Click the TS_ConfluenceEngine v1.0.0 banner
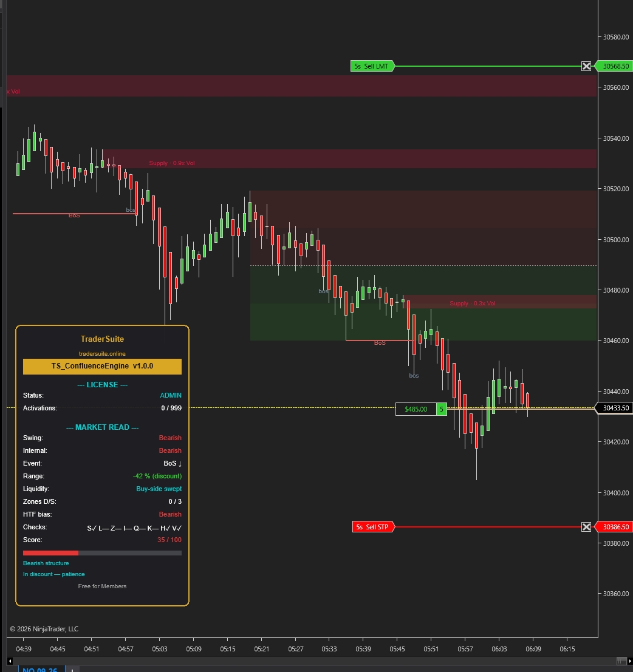633x672 pixels. pyautogui.click(x=102, y=366)
